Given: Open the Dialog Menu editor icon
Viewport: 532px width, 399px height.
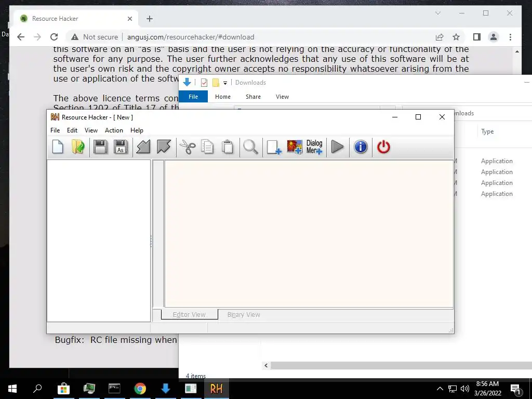Looking at the screenshot, I should 314,147.
